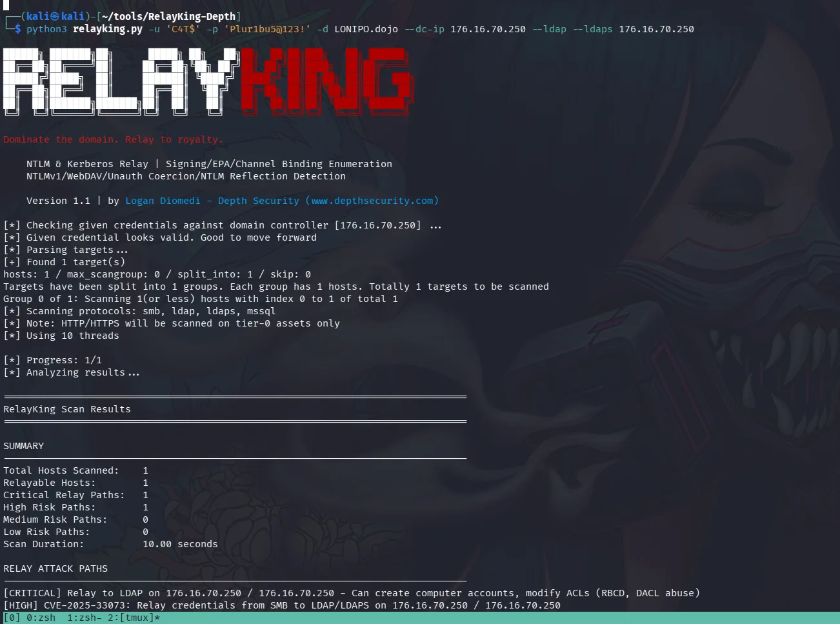Click the [HIGH] CVE-2025-33073 finding line

coord(282,605)
